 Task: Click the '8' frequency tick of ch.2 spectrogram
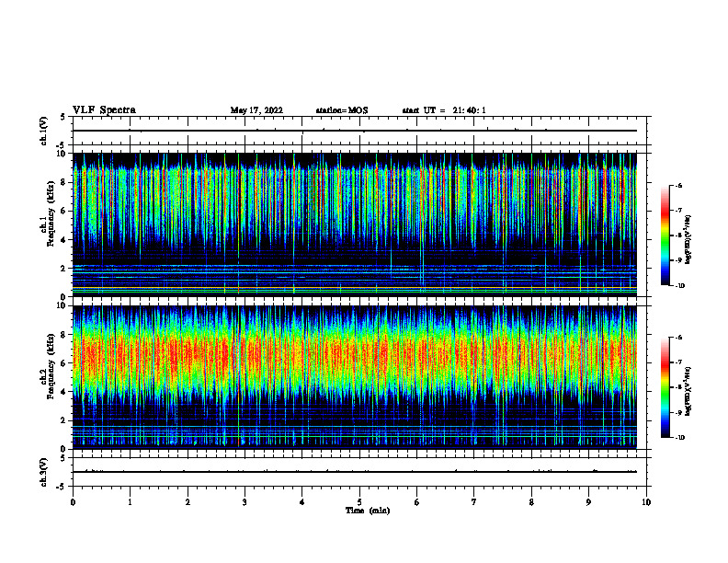pos(63,335)
